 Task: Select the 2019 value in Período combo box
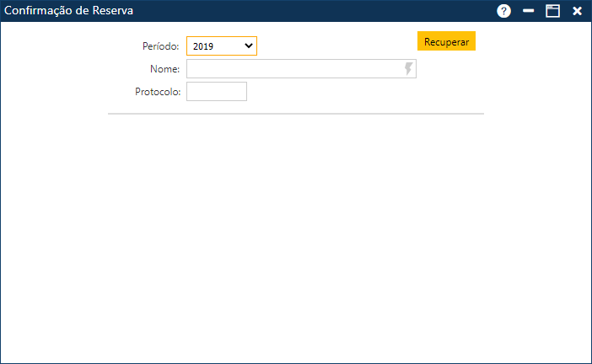205,46
